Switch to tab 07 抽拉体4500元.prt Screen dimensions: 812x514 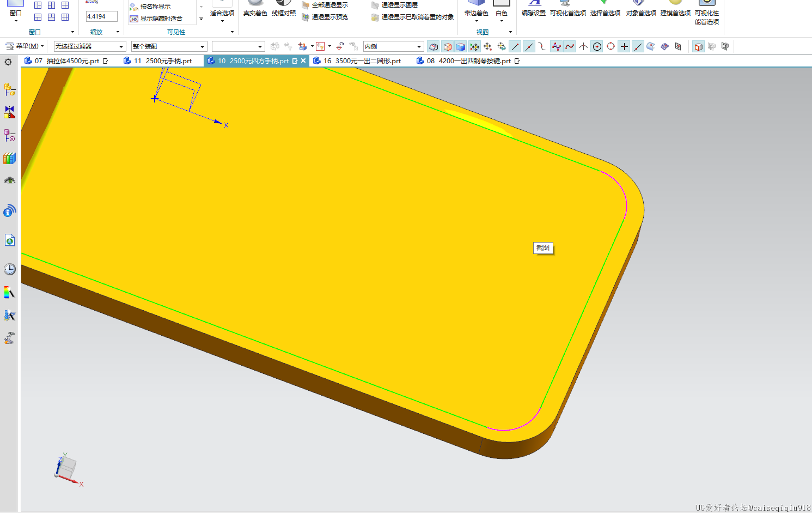[66, 61]
